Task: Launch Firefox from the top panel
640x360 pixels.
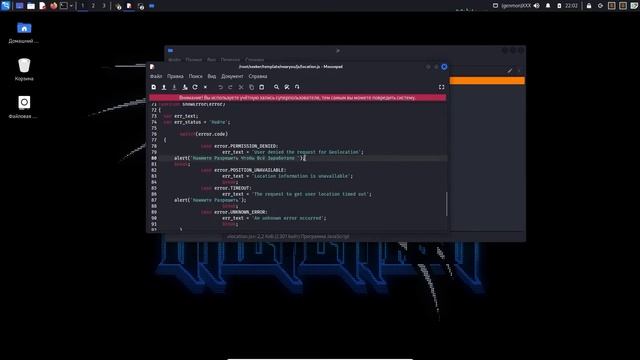Action: [x=53, y=6]
